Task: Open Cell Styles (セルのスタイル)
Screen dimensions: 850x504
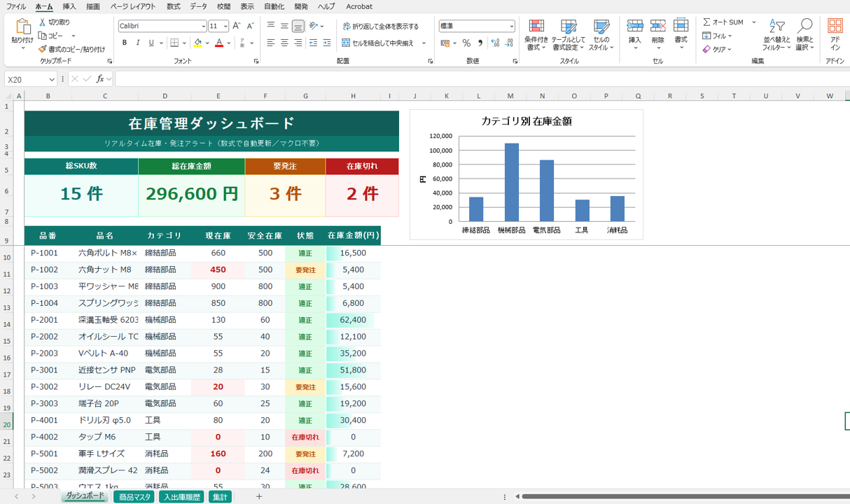Action: point(601,35)
